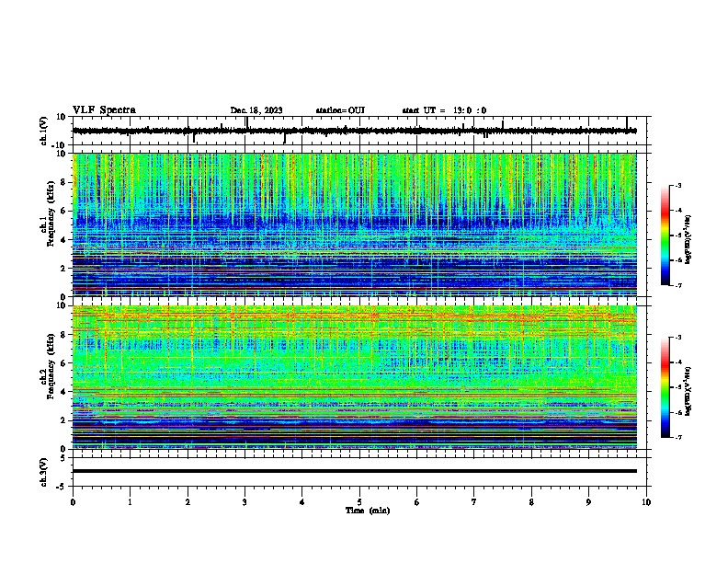728x563 pixels.
Task: Click the "-7" label on ch.1 colorbar
Action: [678, 286]
